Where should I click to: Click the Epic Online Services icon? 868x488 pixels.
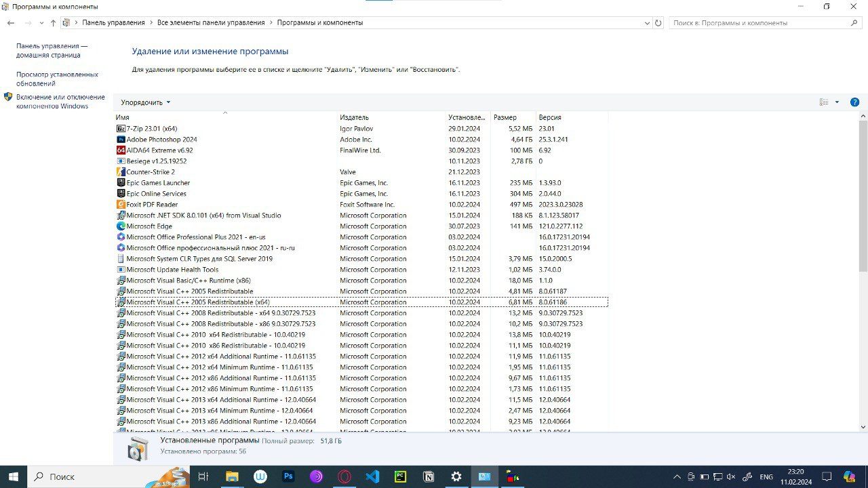point(121,194)
